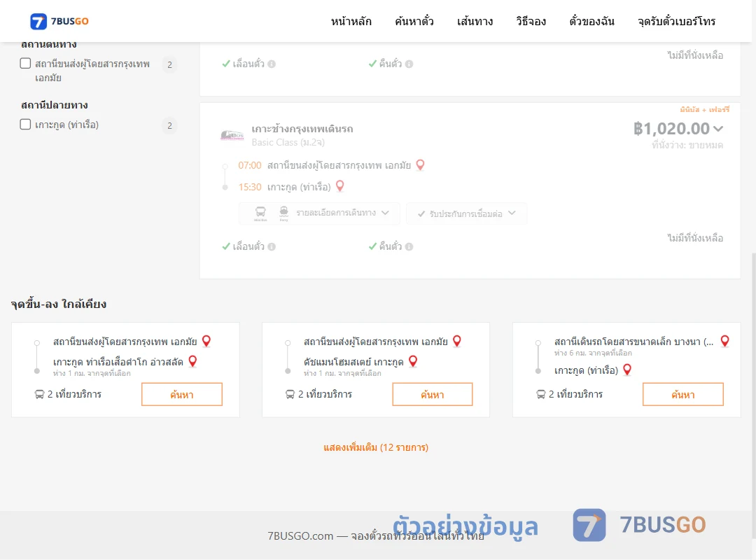The image size is (756, 560).
Task: Click the Basic Class (ม.2จ) class label
Action: [288, 142]
